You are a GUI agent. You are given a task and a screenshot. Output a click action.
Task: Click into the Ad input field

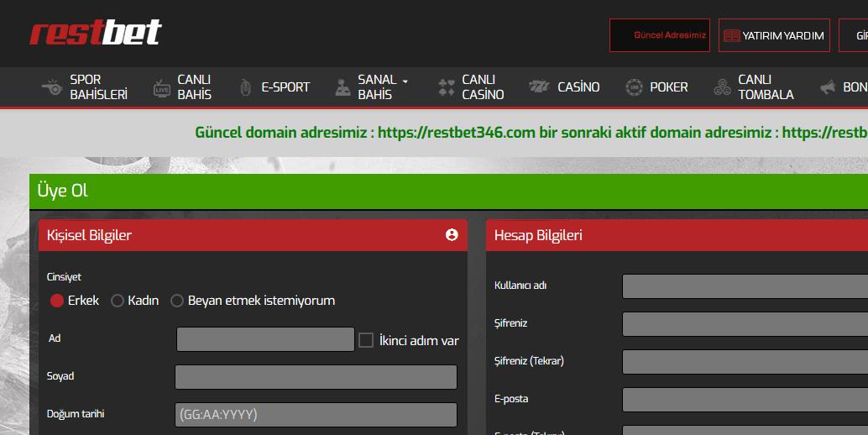coord(265,339)
